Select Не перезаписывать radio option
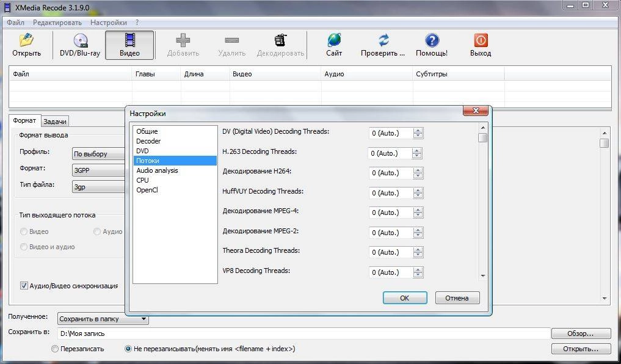The height and width of the screenshot is (364, 621). [128, 349]
